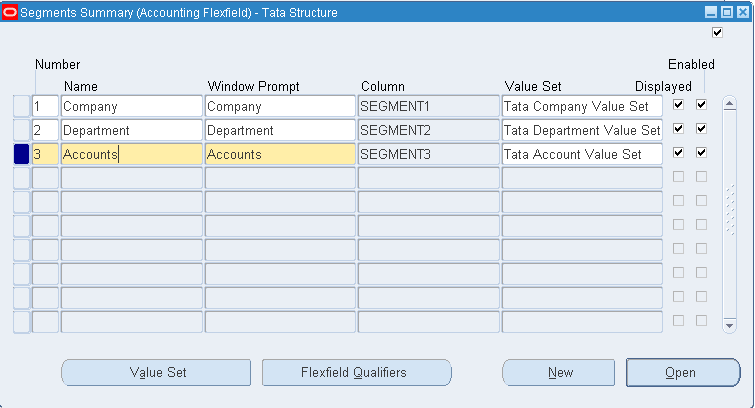The height and width of the screenshot is (408, 755).
Task: Click the top-right checkbox above Enabled
Action: pos(716,33)
